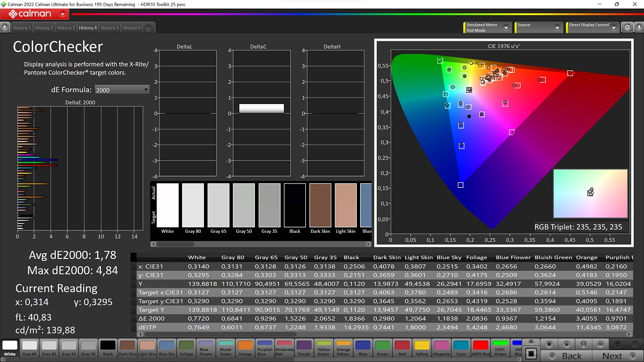Open the settings gear at top right
The image size is (644, 362).
point(627,27)
